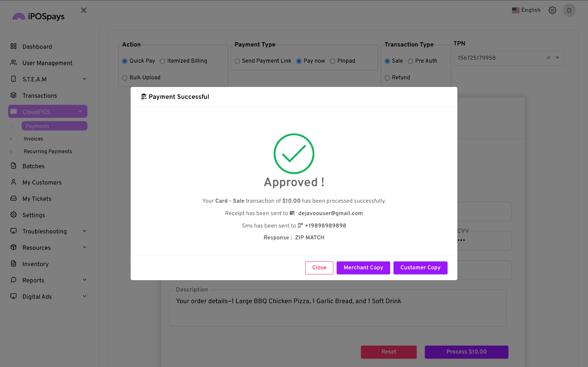Image resolution: width=588 pixels, height=367 pixels.
Task: Open the TPN dropdown arrow
Action: coord(557,58)
